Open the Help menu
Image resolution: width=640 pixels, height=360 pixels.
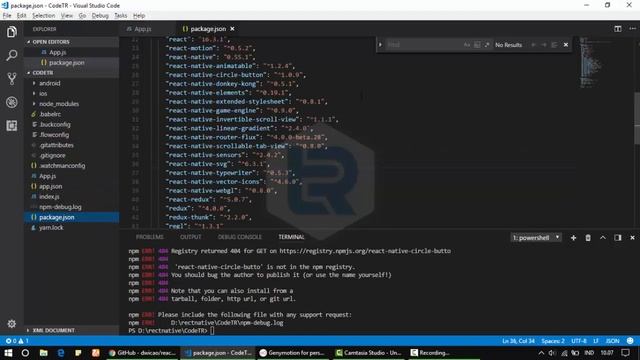click(x=139, y=16)
